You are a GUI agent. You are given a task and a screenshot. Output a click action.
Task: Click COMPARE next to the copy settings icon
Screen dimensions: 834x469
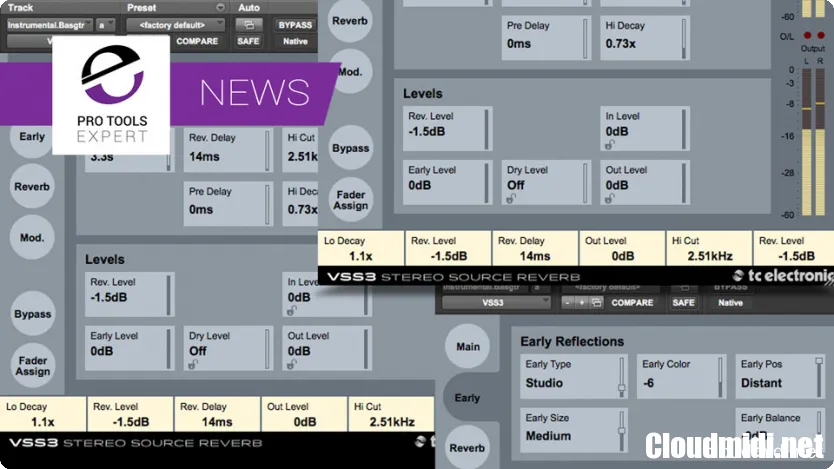[x=632, y=302]
